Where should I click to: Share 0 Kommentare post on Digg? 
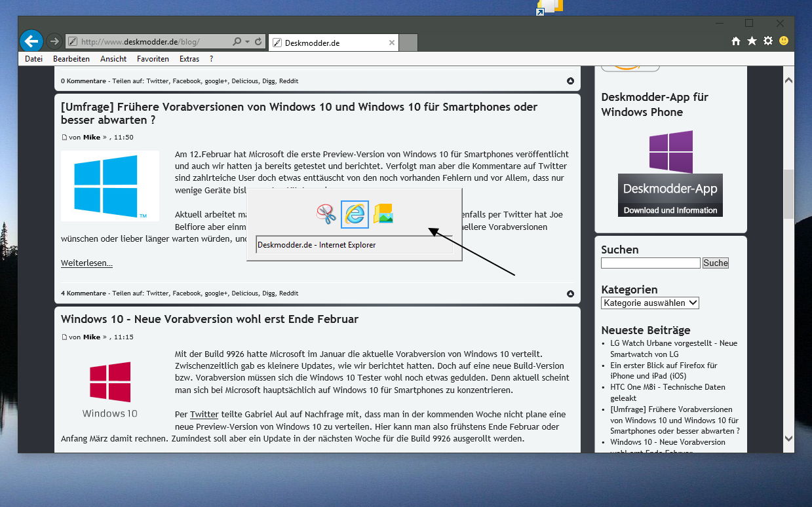click(269, 81)
